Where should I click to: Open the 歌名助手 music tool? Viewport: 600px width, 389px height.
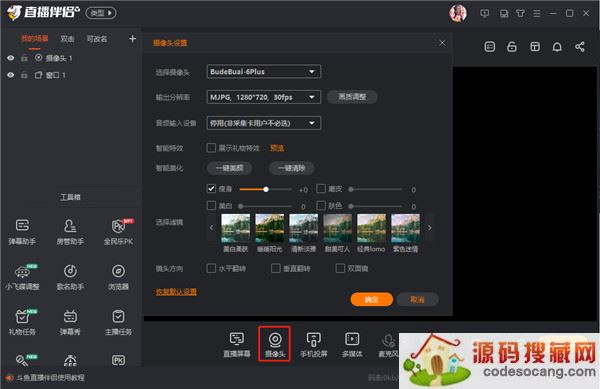tap(70, 277)
